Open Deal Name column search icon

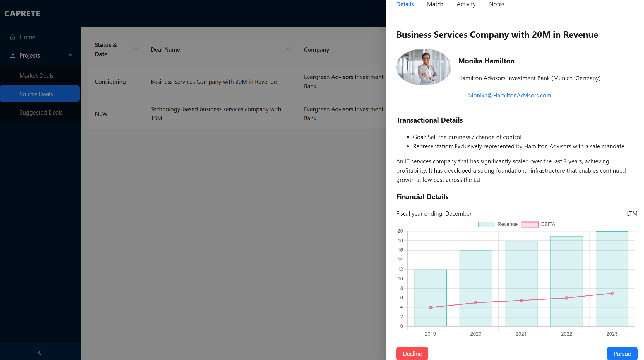pyautogui.click(x=289, y=49)
